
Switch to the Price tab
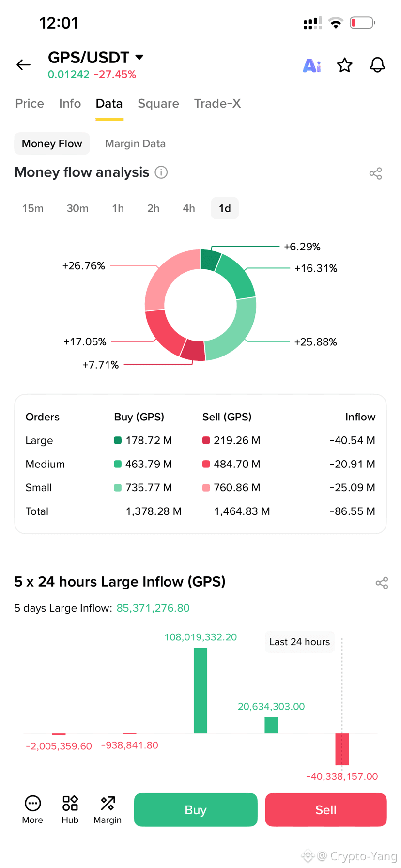coord(30,103)
